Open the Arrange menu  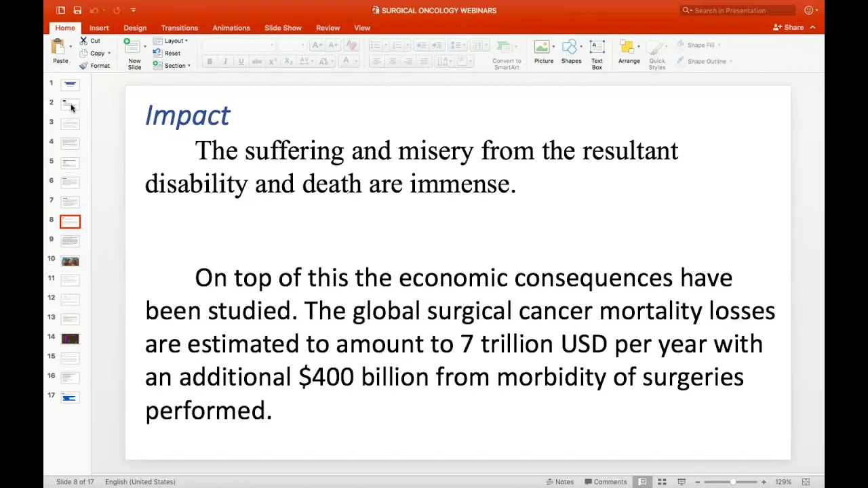(629, 53)
